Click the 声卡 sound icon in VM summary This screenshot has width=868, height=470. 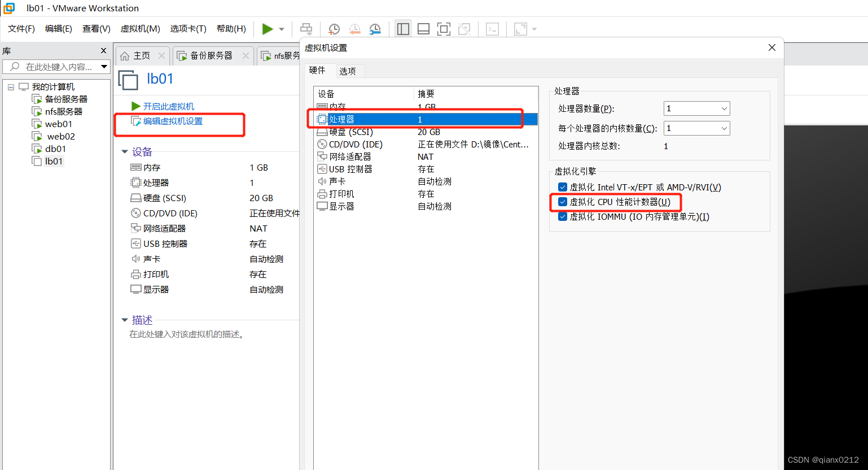point(136,259)
